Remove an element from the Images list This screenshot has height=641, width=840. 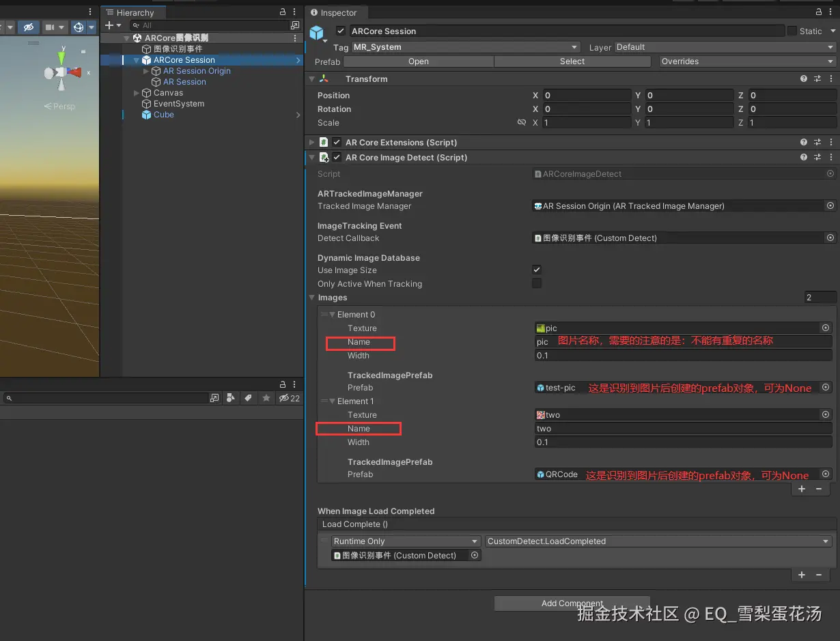click(819, 489)
